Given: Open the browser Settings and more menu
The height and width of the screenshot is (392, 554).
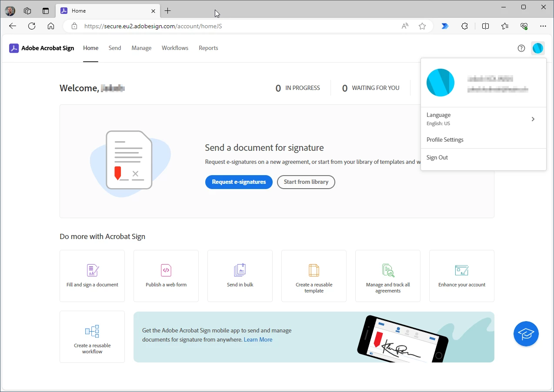Looking at the screenshot, I should [x=543, y=26].
